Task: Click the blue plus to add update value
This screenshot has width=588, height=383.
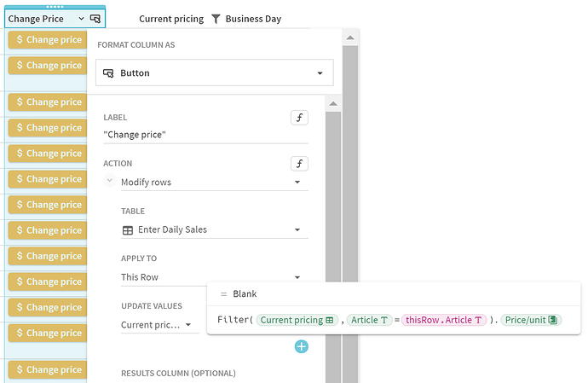Action: coord(302,346)
